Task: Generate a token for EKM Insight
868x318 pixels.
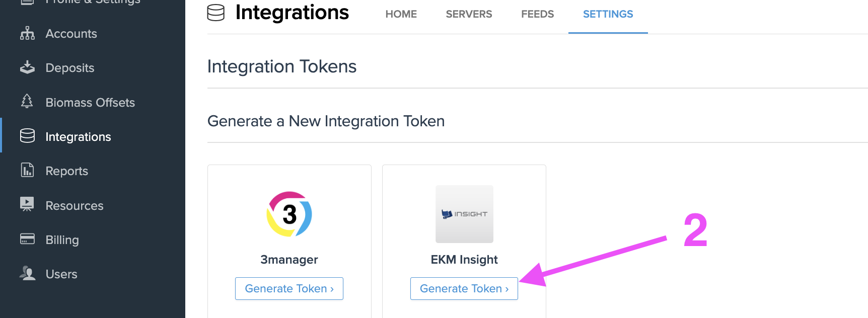Action: coord(464,289)
